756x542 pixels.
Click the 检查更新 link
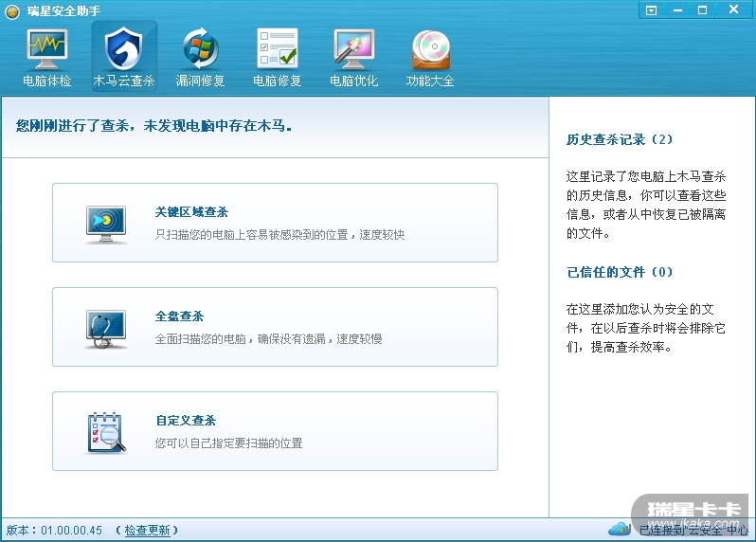pos(147,531)
